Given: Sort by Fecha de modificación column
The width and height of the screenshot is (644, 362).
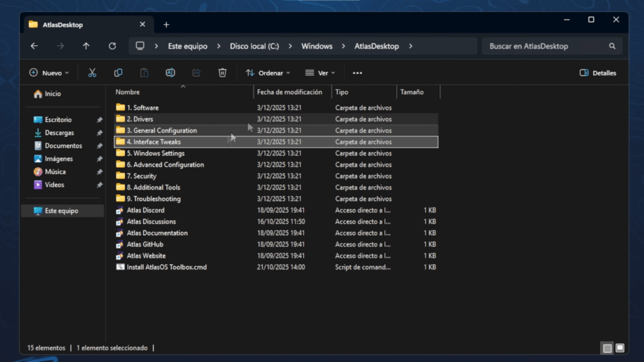Looking at the screenshot, I should click(289, 92).
